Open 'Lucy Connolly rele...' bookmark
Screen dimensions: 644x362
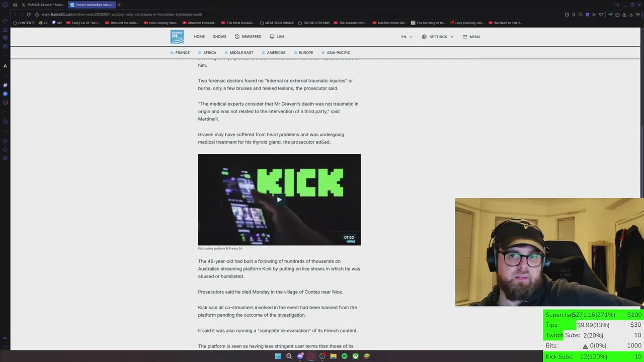[467, 23]
